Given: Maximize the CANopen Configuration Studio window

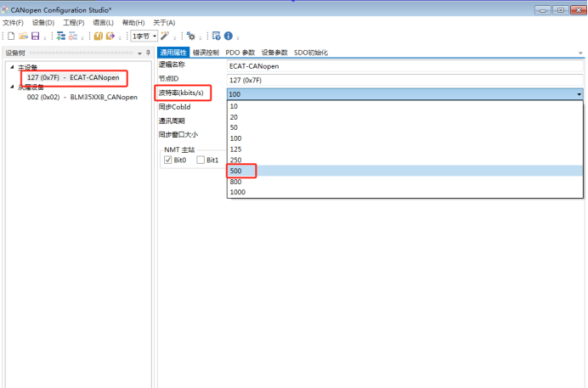Looking at the screenshot, I should coord(561,10).
